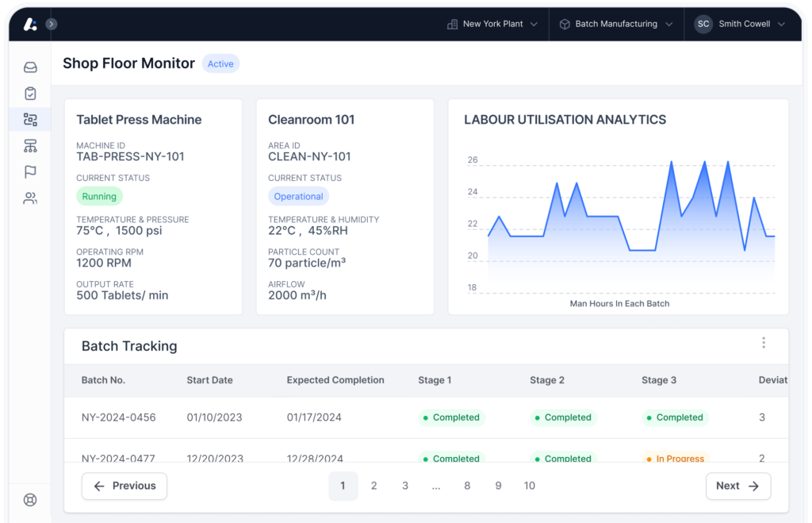812x523 pixels.
Task: Open the inbox icon in sidebar
Action: pyautogui.click(x=30, y=67)
